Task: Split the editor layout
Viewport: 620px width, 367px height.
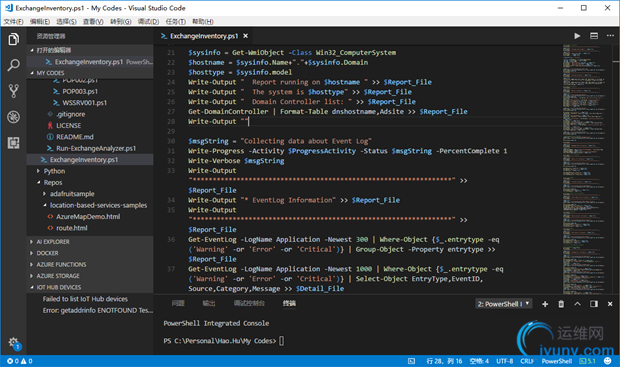Action: [594, 36]
